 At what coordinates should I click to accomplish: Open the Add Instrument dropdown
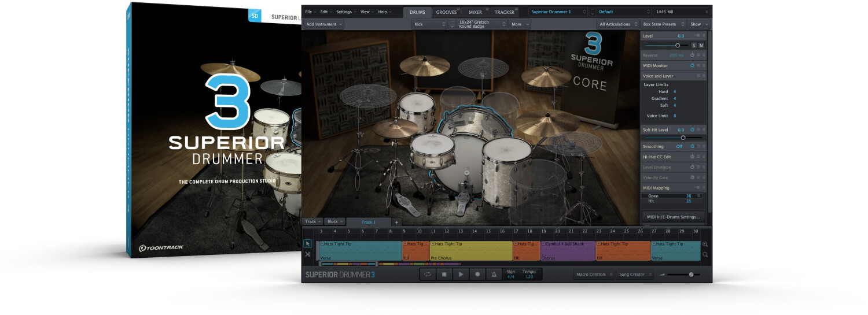(324, 24)
